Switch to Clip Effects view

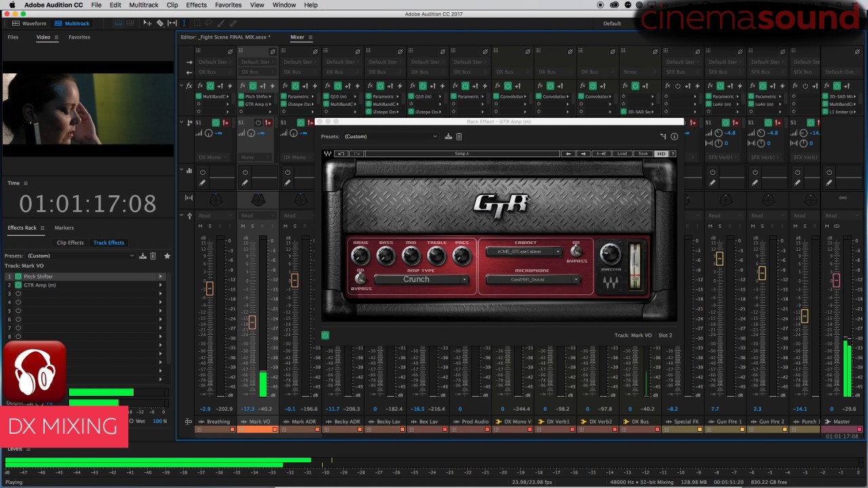click(70, 243)
